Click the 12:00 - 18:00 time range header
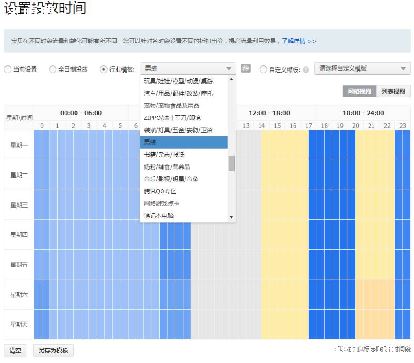This screenshot has height=363, width=414. (269, 113)
